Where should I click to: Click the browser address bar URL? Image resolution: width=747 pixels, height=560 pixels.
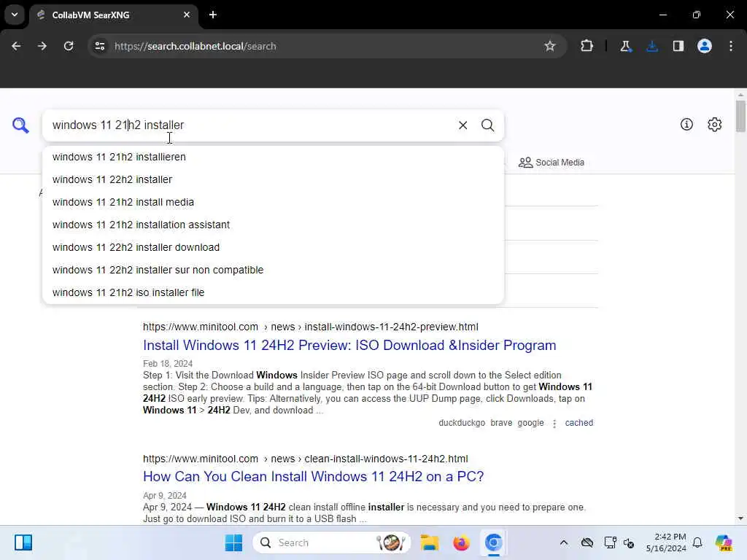pyautogui.click(x=196, y=46)
